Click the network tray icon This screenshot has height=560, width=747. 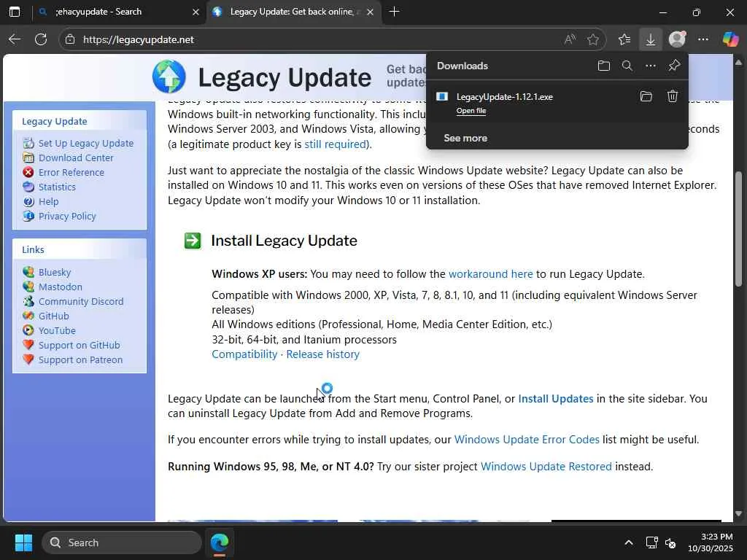point(651,542)
